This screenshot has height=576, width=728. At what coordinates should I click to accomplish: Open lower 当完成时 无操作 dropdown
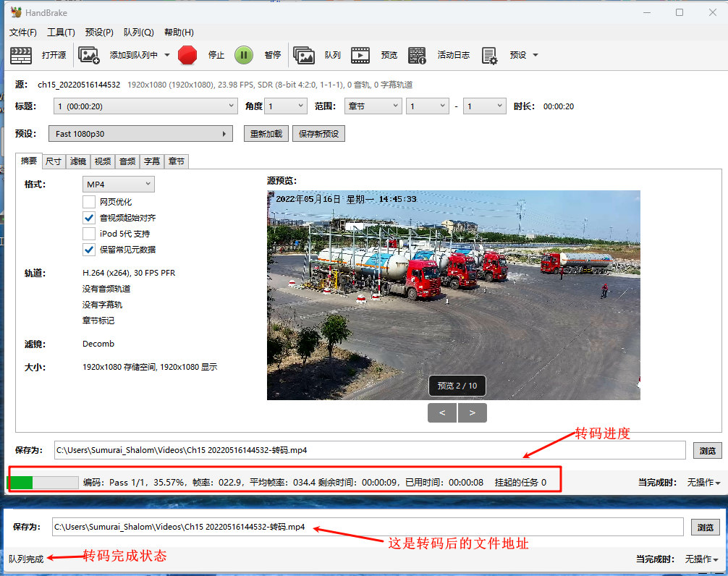tap(701, 559)
